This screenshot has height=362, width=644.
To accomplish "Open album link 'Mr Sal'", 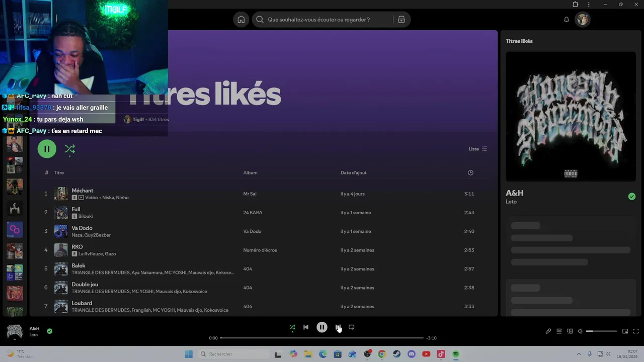I will click(x=250, y=194).
